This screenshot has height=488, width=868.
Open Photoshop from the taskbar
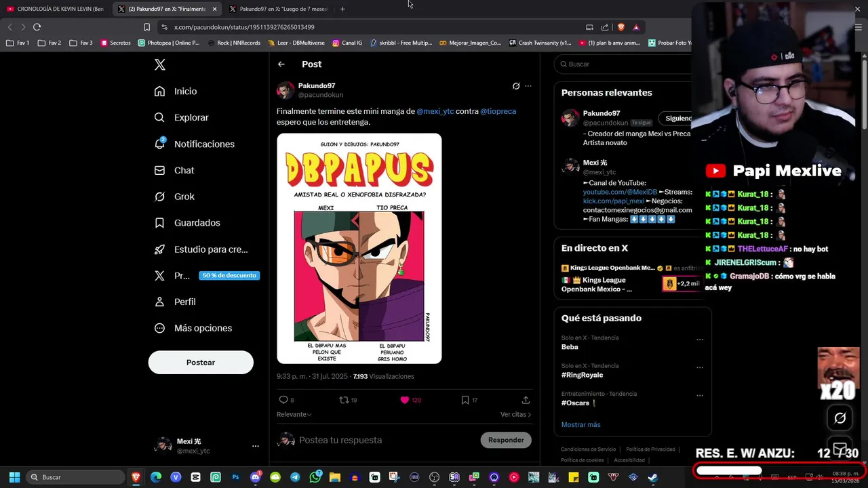click(x=235, y=477)
